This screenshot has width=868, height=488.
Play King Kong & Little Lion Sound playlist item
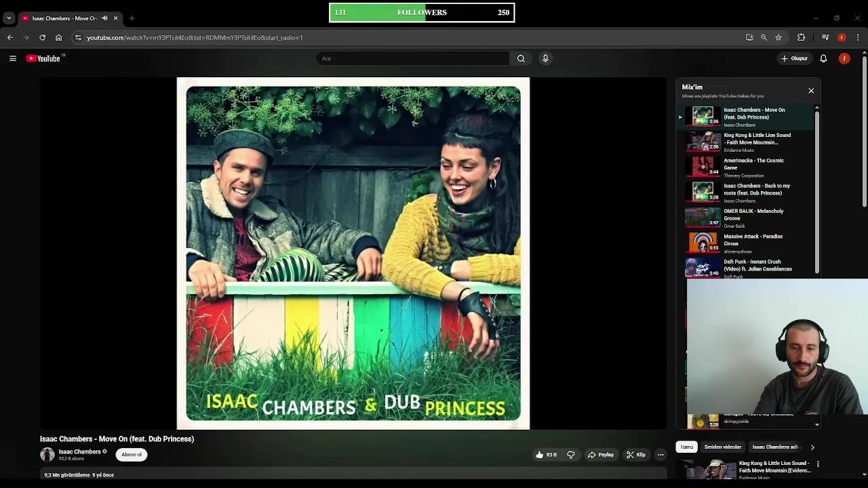click(746, 142)
